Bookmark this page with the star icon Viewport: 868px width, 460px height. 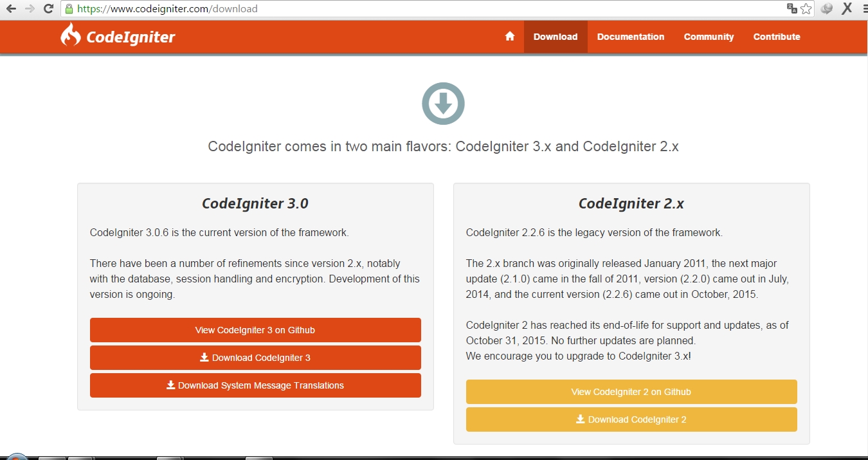tap(806, 9)
